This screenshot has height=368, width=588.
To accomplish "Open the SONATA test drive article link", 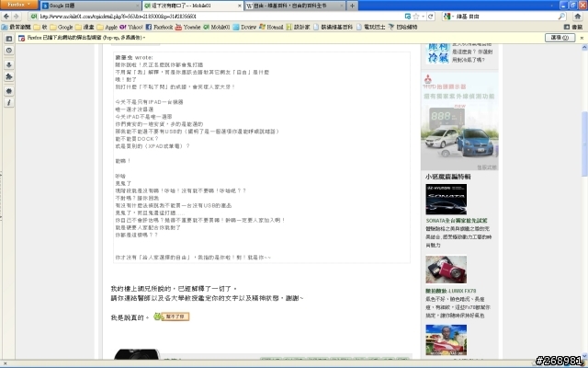I will click(457, 221).
